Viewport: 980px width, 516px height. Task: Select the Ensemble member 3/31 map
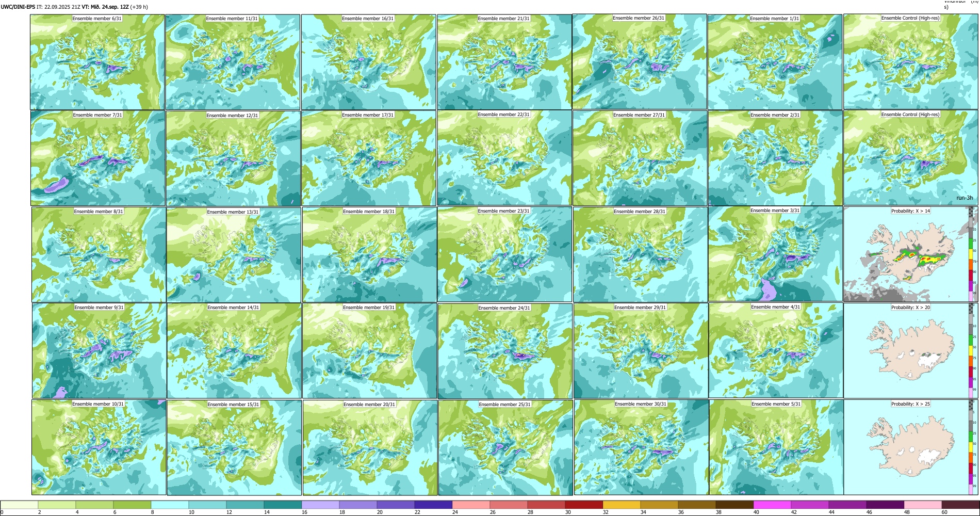pos(775,254)
